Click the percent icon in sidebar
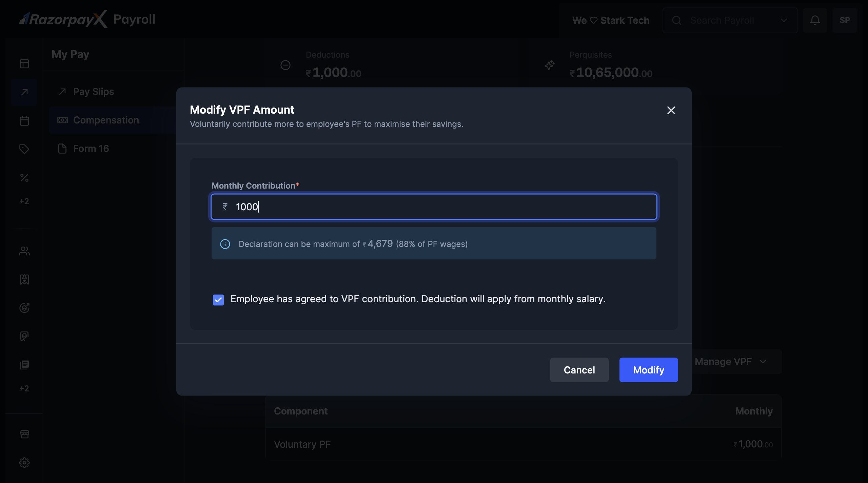Image resolution: width=868 pixels, height=483 pixels. coord(24,178)
